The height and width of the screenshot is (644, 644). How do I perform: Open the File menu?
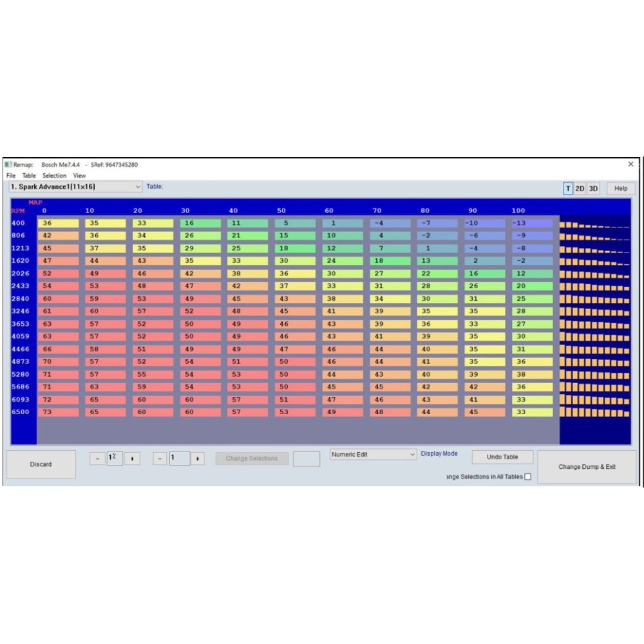click(11, 175)
